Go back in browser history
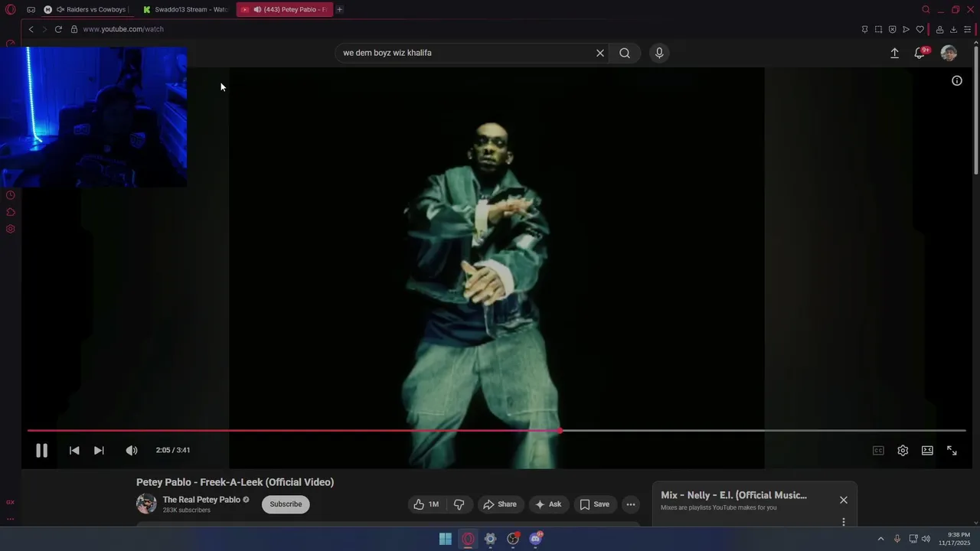The height and width of the screenshot is (551, 980). (x=31, y=29)
